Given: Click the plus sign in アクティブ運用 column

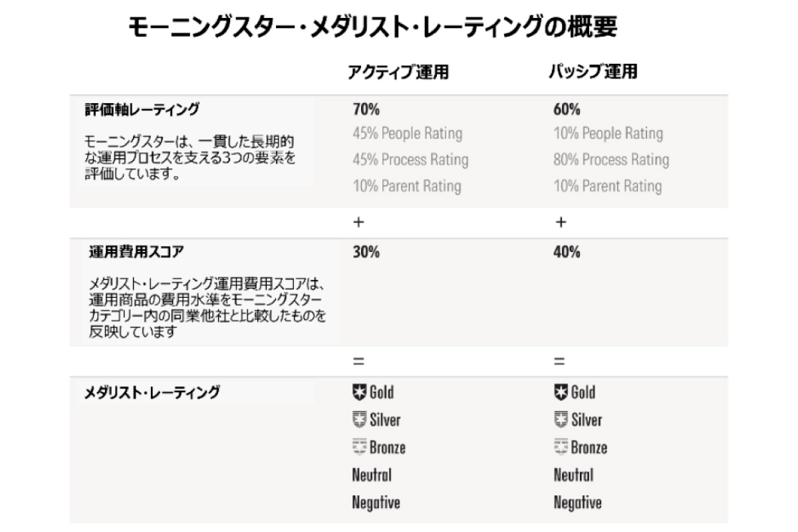Looking at the screenshot, I should click(x=358, y=223).
